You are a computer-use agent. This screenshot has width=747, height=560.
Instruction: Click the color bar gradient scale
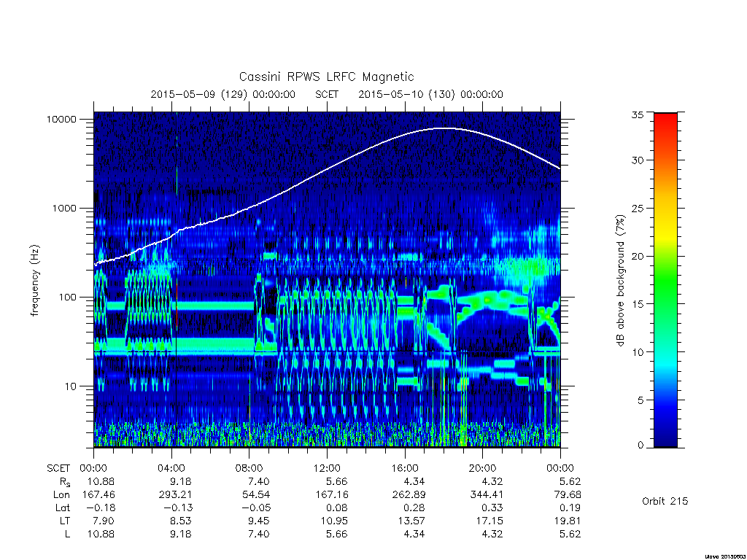click(x=665, y=280)
